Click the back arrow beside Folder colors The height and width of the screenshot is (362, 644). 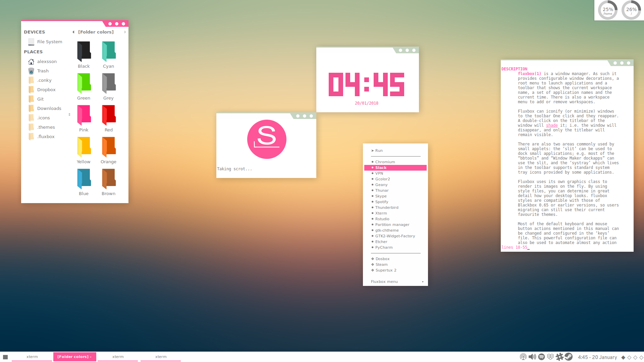(x=73, y=32)
